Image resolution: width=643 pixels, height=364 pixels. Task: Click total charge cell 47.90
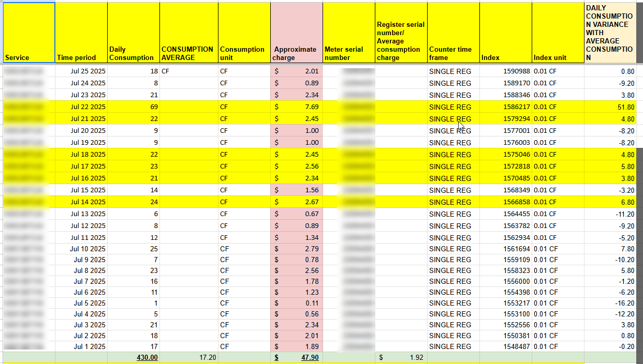(297, 357)
